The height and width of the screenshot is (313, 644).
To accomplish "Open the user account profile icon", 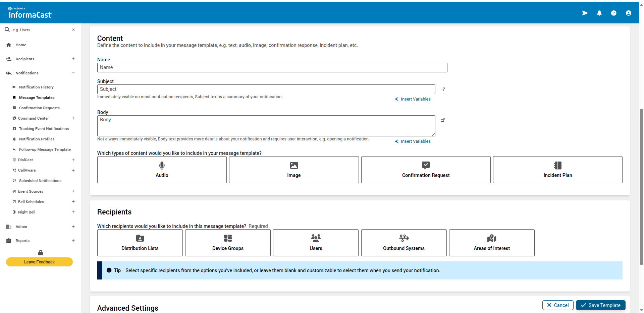I will tap(628, 13).
